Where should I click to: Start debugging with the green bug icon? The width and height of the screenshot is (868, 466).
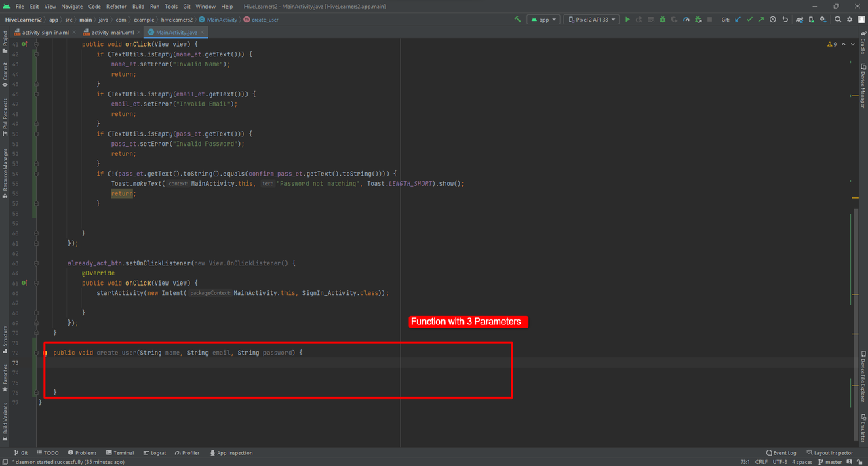click(663, 20)
